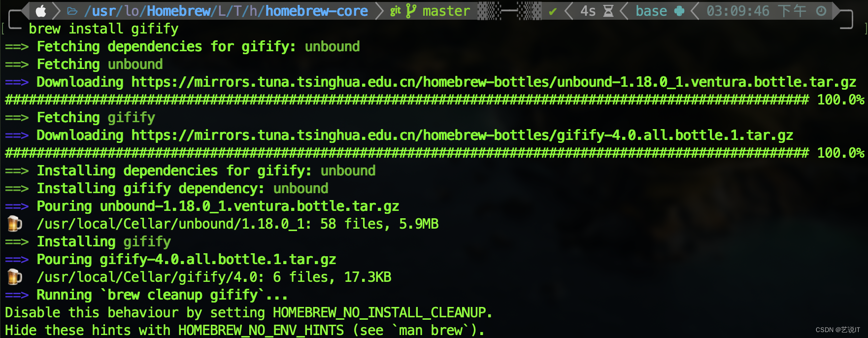The image size is (868, 338).
Task: Click the beer mug icon on gifify Cellar line
Action: tap(14, 277)
